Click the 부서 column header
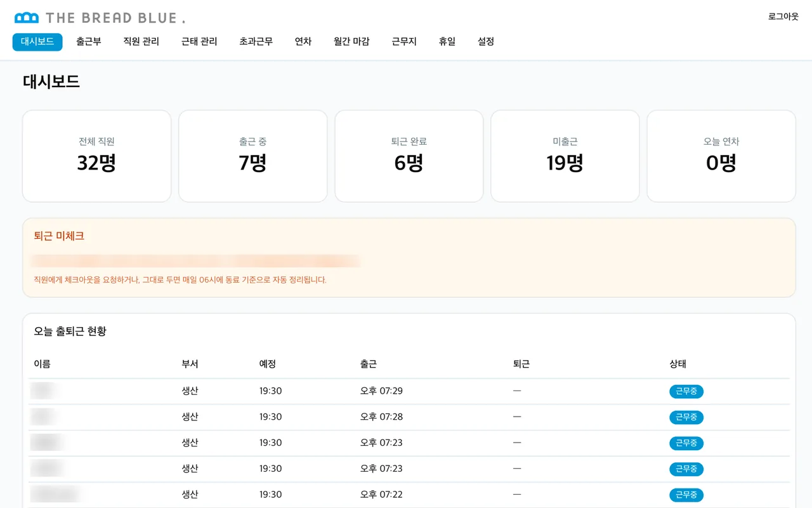This screenshot has height=508, width=812. pos(190,364)
